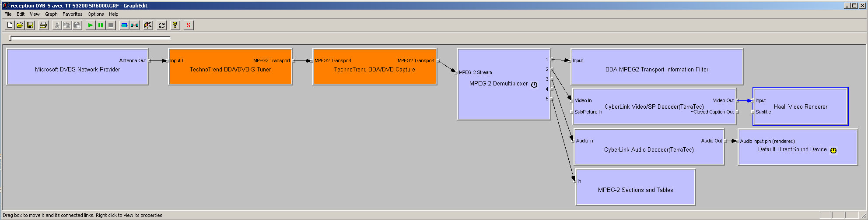This screenshot has width=868, height=220.
Task: Select the CyberLink Video/SP Decoder(TerraTec) filter
Action: point(654,106)
